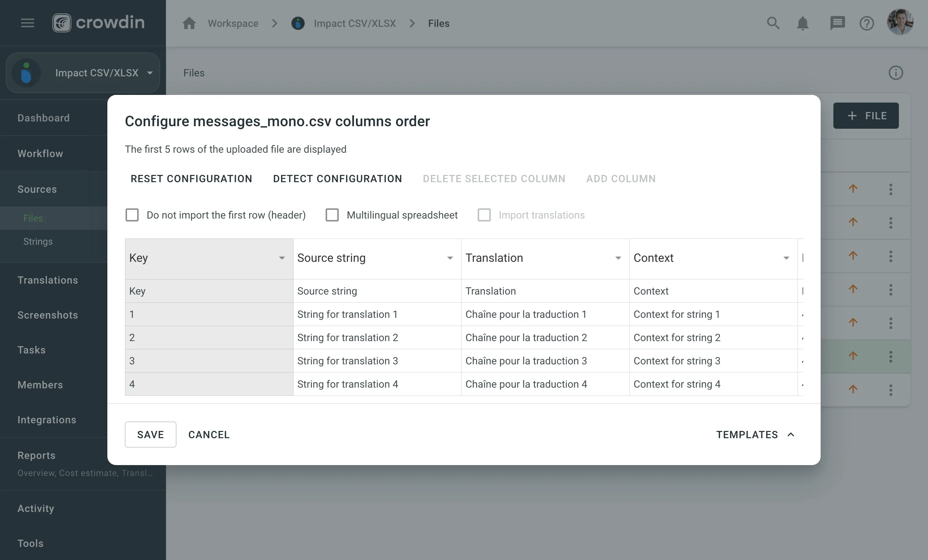This screenshot has width=928, height=560.
Task: Open Activity in the sidebar
Action: pos(36,508)
